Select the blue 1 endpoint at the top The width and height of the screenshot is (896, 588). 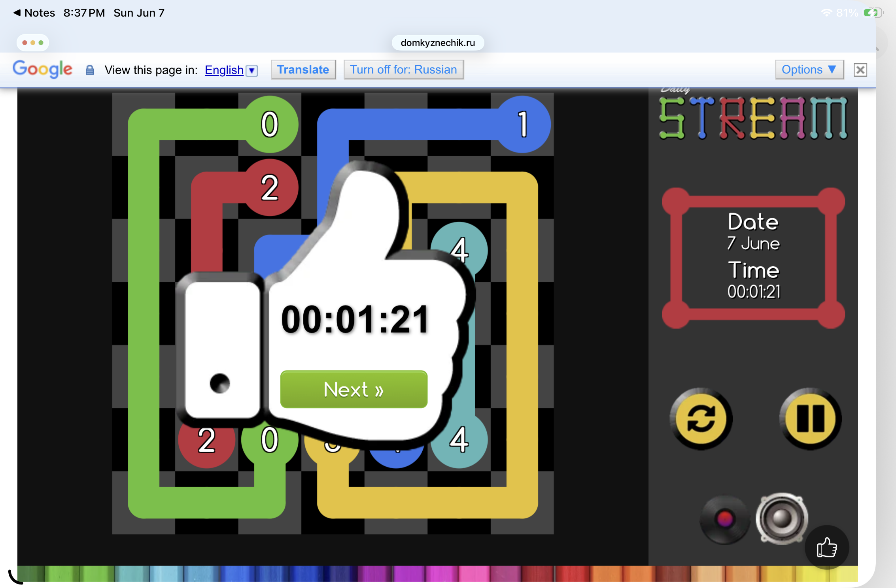tap(523, 124)
